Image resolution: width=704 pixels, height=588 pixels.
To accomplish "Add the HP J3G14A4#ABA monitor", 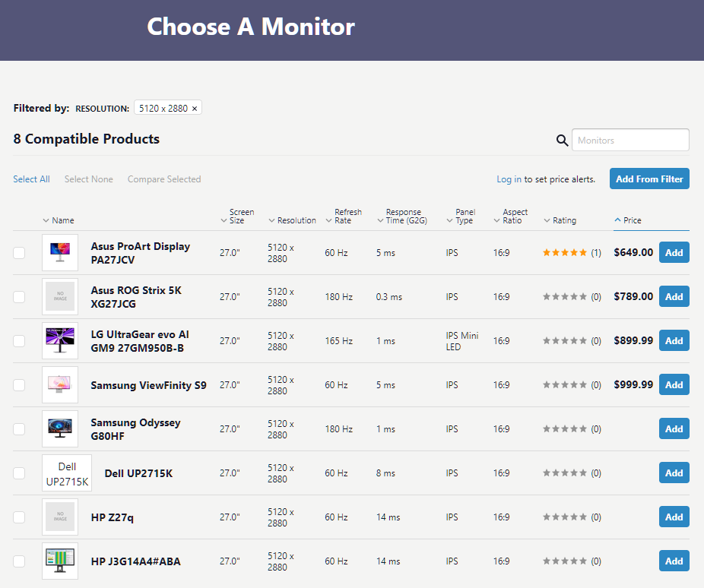I will click(674, 561).
